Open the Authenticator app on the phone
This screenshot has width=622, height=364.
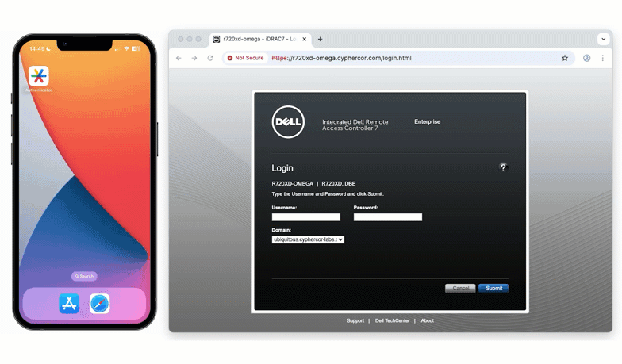(39, 76)
